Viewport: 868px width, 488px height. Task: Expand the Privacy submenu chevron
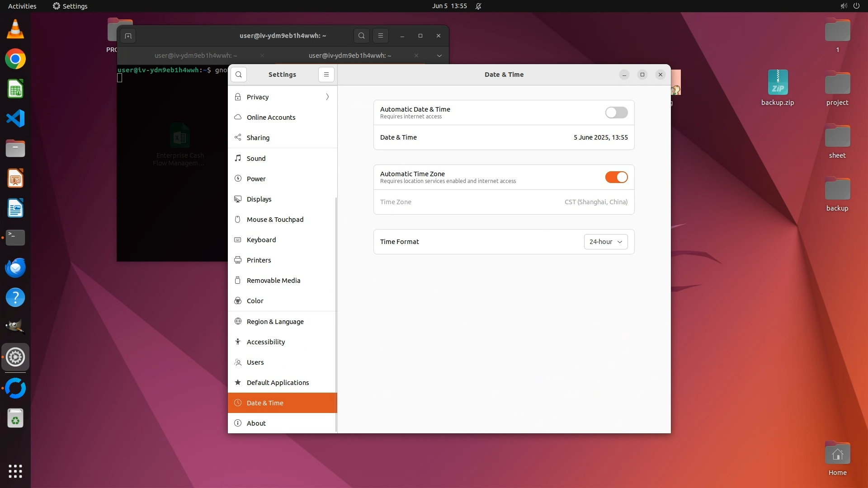click(327, 97)
